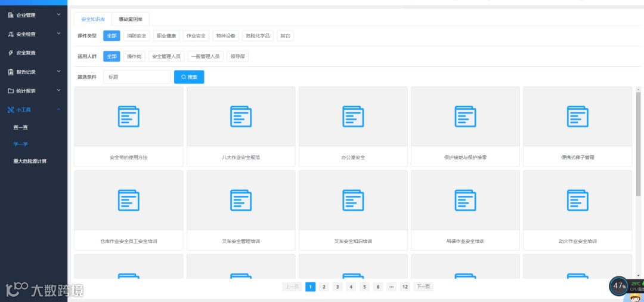Screen dimensions: 644x302
Task: Jump to page 3 in pagination
Action: pos(337,287)
